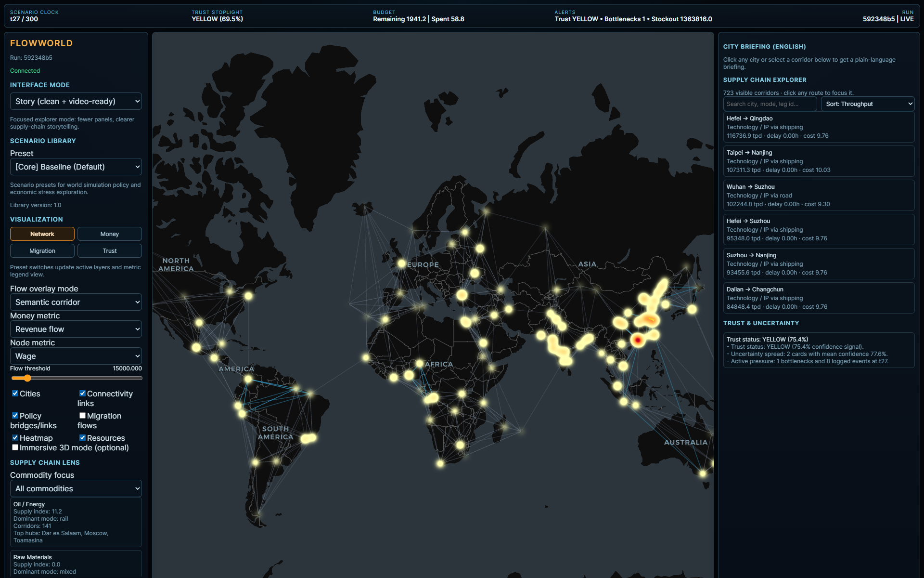The height and width of the screenshot is (578, 924).
Task: Turn off the Heatmap checkbox
Action: point(15,438)
